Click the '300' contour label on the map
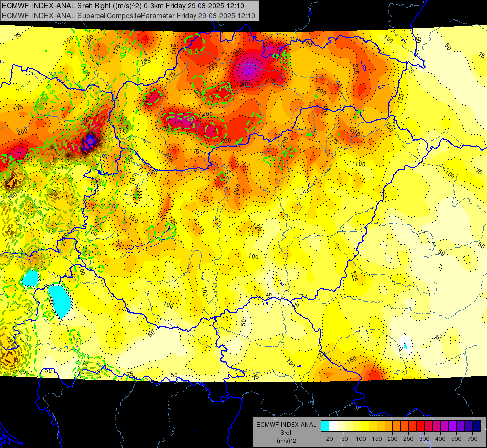 coord(245,84)
